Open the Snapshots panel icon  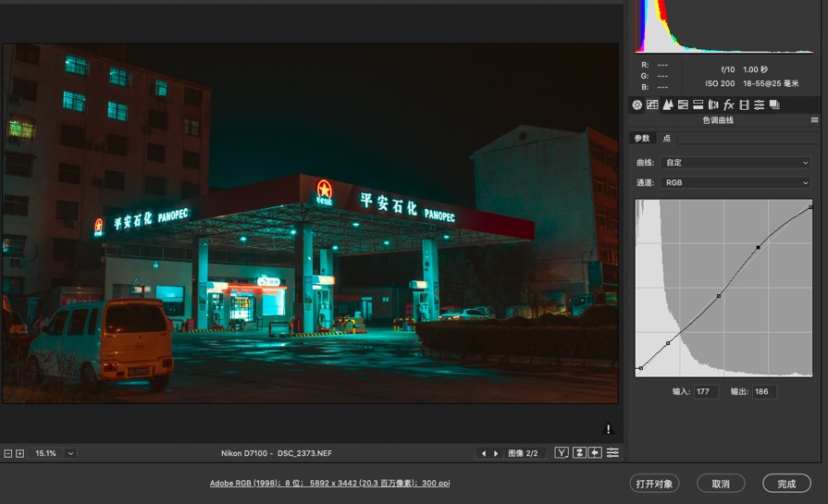774,104
